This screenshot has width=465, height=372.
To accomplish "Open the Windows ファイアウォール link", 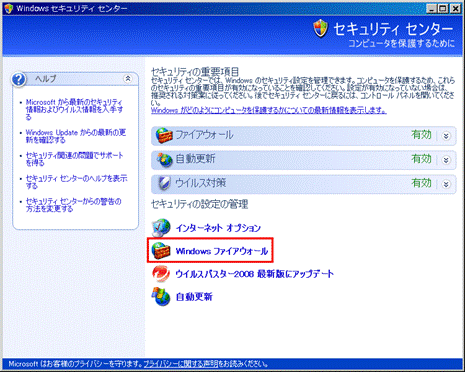I will click(222, 251).
